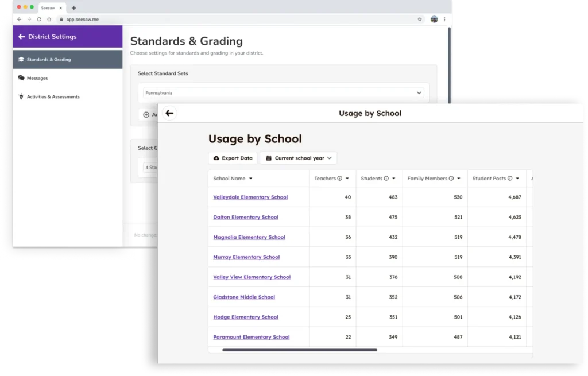Reload the Seesaw page
Image resolution: width=588 pixels, height=376 pixels.
[39, 19]
